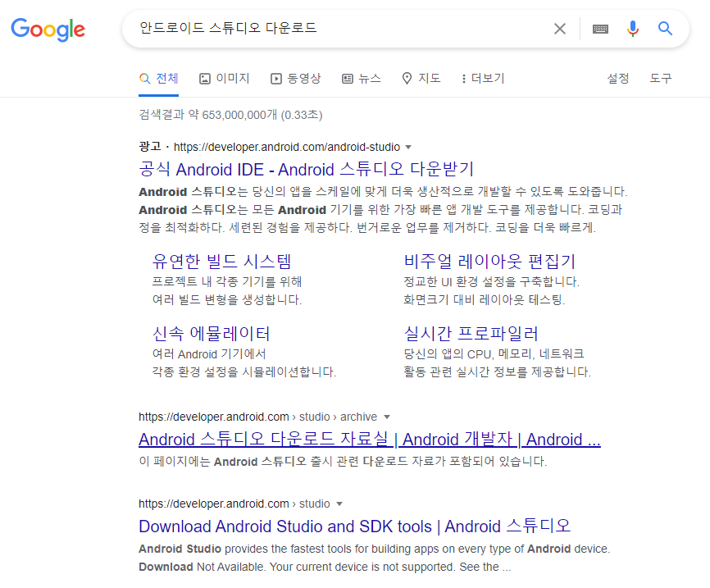Submit search with the magnifier icon
The image size is (710, 588).
click(x=665, y=29)
